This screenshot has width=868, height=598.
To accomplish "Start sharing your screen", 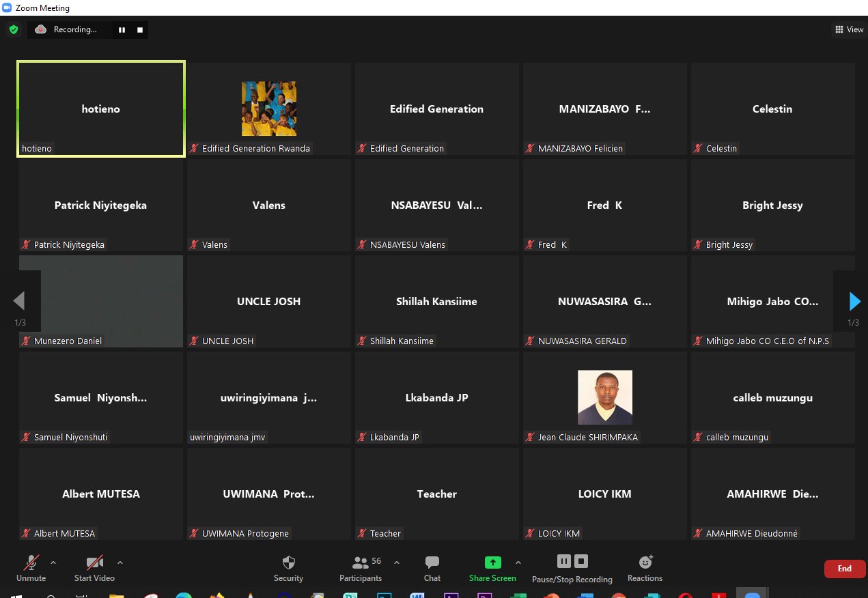I will 492,567.
